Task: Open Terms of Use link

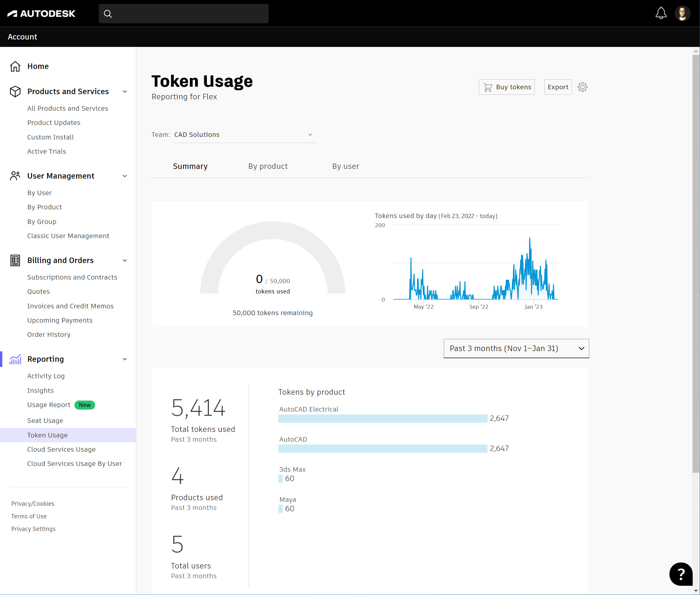Action: [29, 516]
